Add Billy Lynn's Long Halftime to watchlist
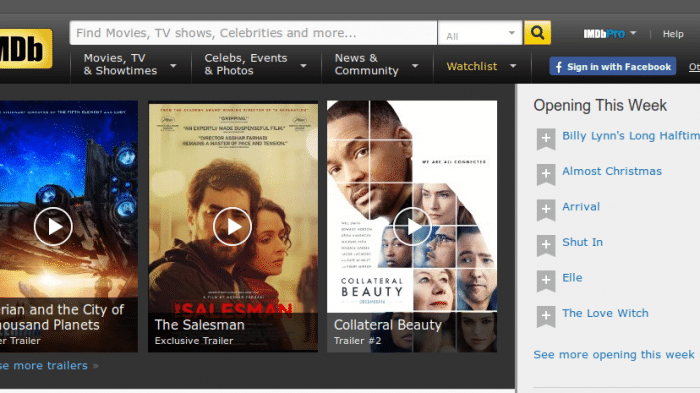This screenshot has width=700, height=393. click(x=546, y=138)
